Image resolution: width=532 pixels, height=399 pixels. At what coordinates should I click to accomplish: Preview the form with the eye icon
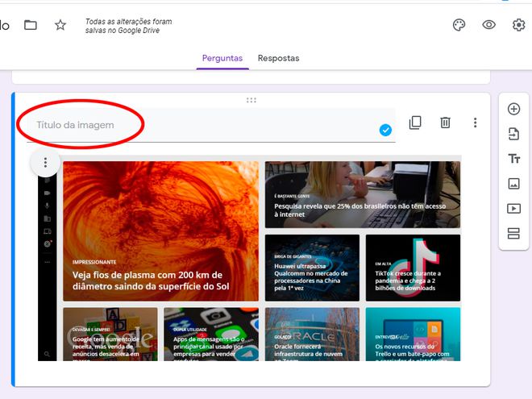(x=489, y=25)
